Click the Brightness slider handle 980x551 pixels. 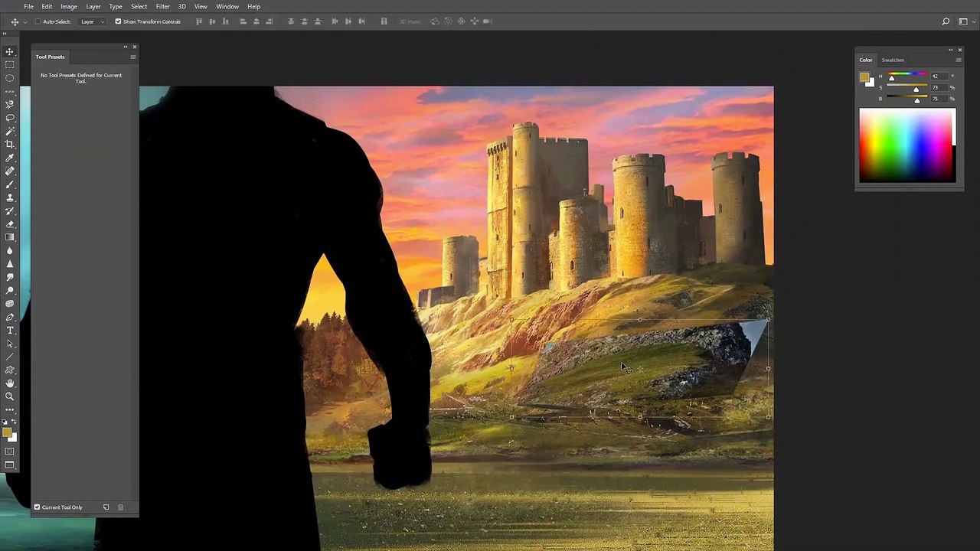917,101
